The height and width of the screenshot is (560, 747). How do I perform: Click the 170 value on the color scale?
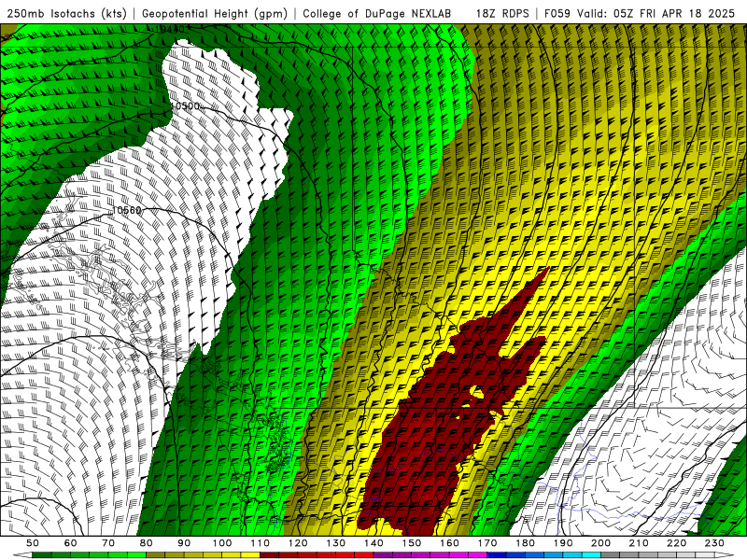[487, 543]
